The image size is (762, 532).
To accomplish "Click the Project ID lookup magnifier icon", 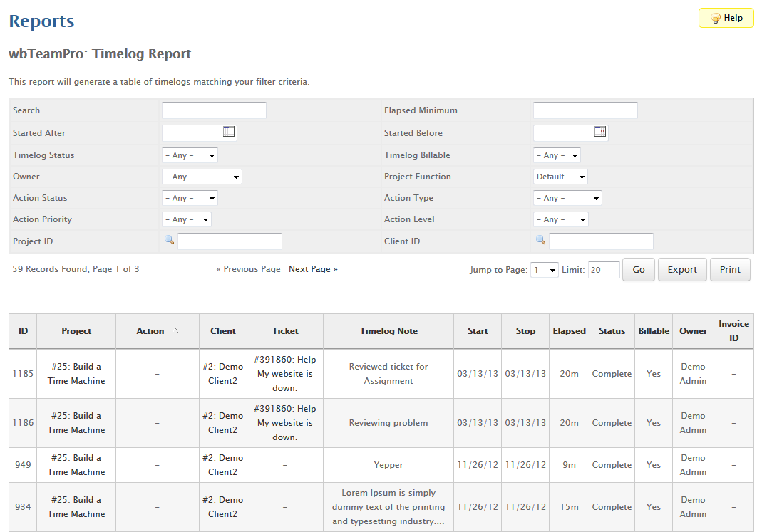I will pos(169,241).
